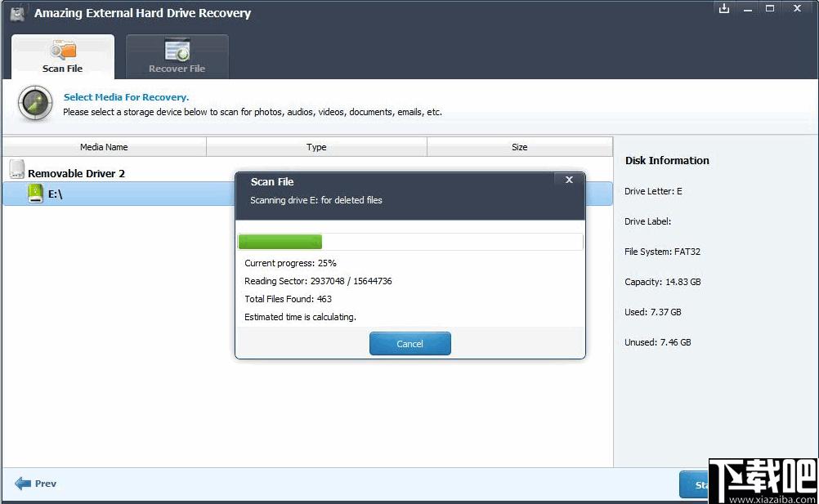
Task: Click the green scan progress bar
Action: (x=280, y=242)
